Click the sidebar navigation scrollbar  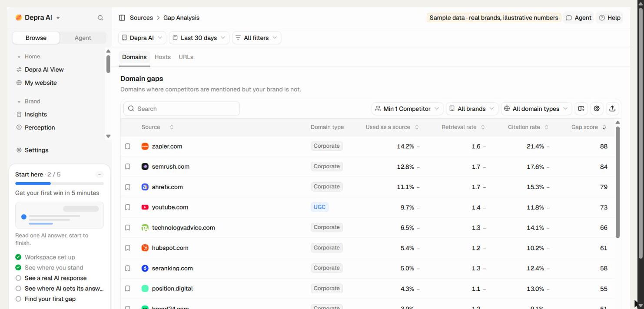point(108,64)
